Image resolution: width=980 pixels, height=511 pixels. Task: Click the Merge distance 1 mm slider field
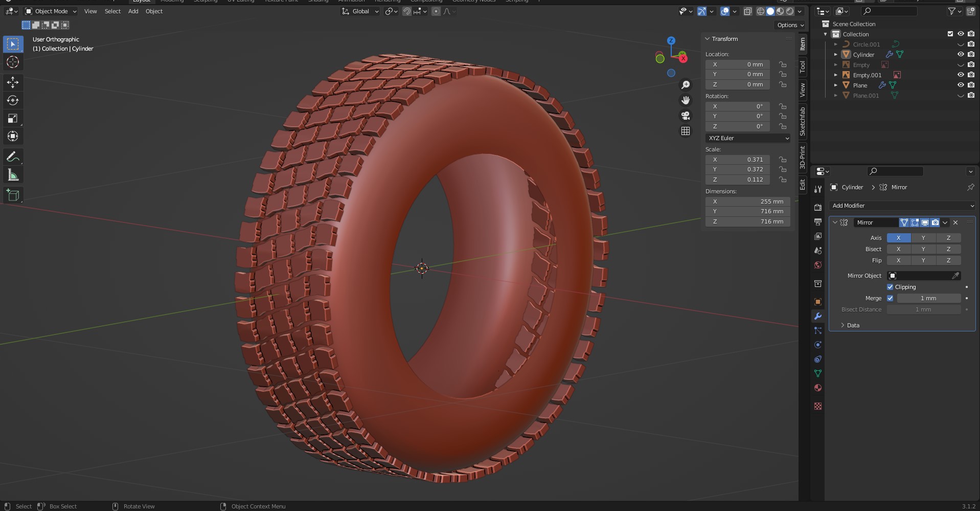pyautogui.click(x=928, y=298)
